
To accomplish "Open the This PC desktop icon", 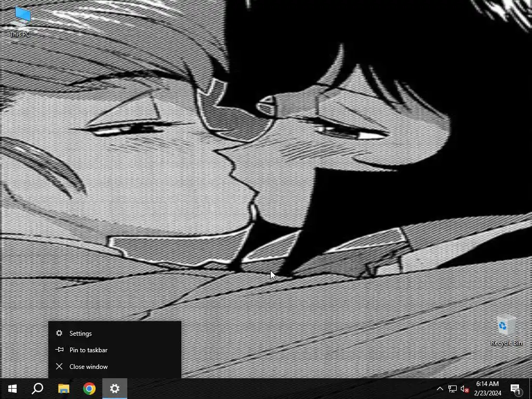I will click(x=20, y=21).
